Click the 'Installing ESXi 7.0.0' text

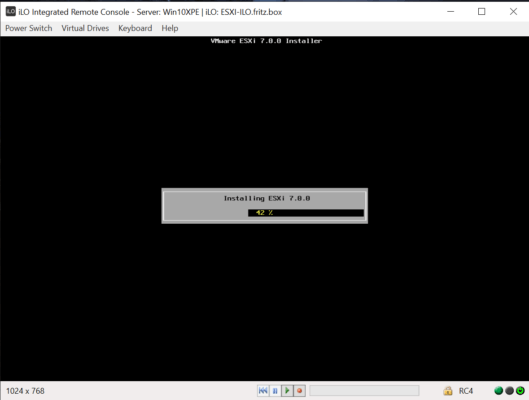(x=267, y=198)
